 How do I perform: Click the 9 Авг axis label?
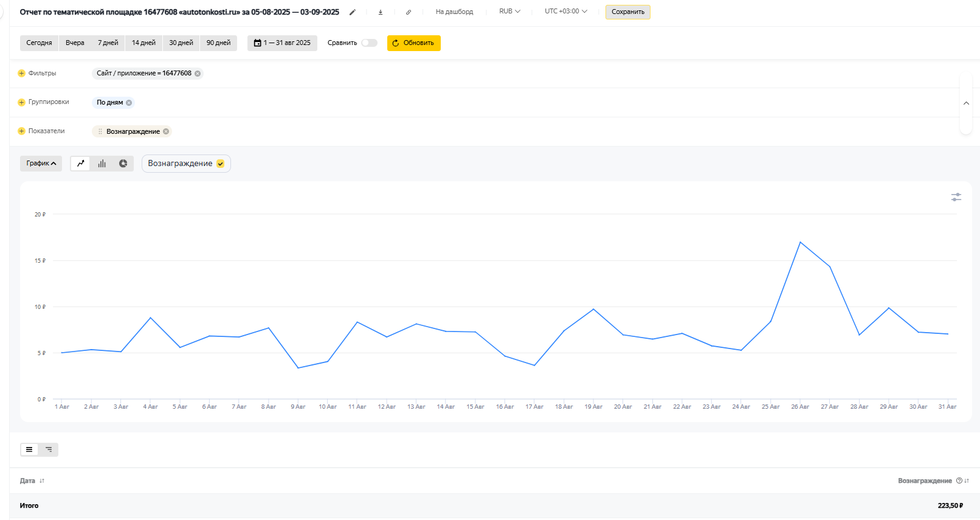(x=298, y=407)
